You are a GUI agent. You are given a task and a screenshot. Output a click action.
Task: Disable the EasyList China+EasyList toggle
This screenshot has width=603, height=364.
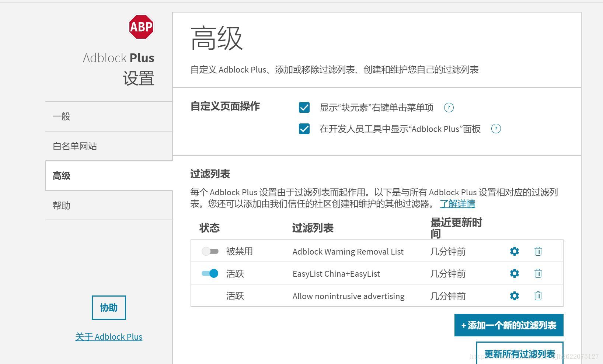click(210, 273)
